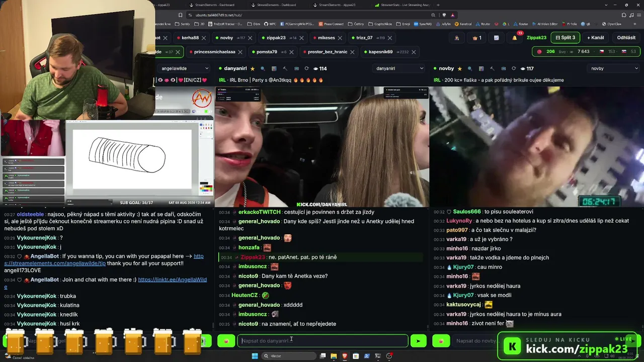This screenshot has height=362, width=644.
Task: Open the notifications bell with 13 badge
Action: [515, 38]
